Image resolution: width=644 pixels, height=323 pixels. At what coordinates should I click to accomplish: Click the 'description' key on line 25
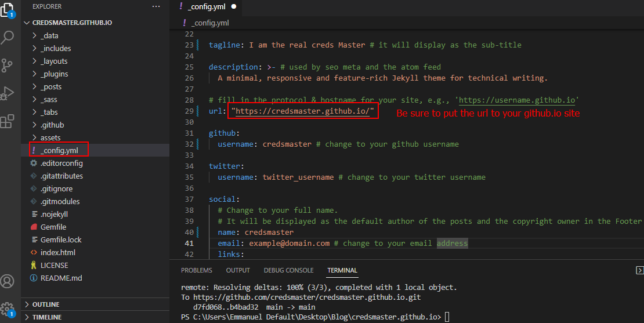coord(233,67)
